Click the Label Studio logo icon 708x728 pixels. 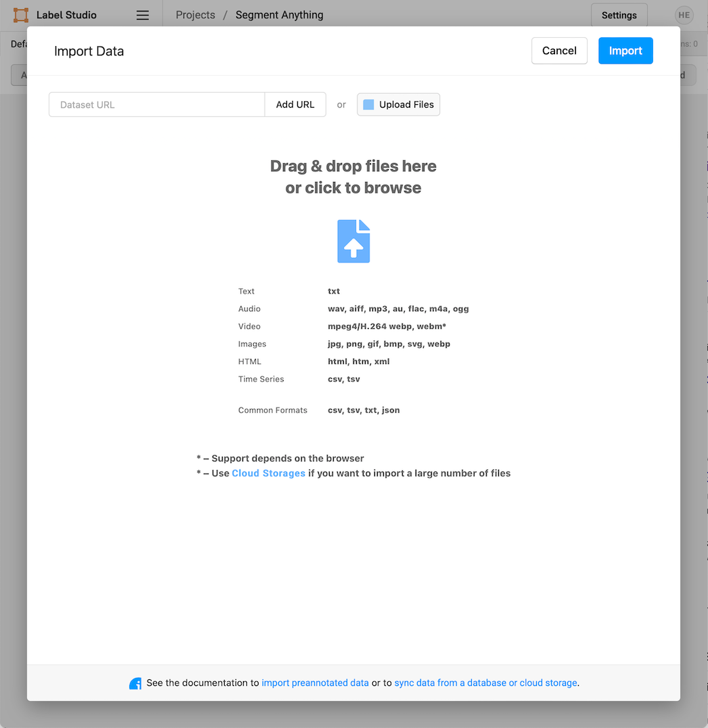[21, 15]
